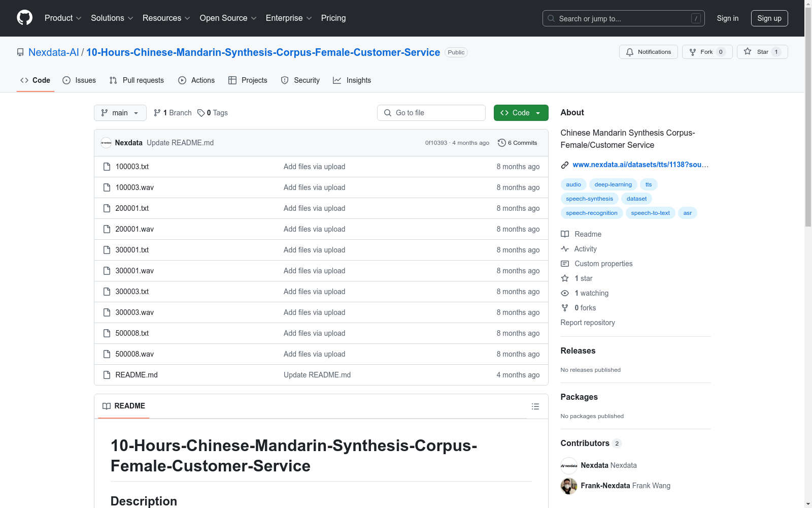This screenshot has width=812, height=508.
Task: Click the Notifications bell button
Action: tap(649, 52)
